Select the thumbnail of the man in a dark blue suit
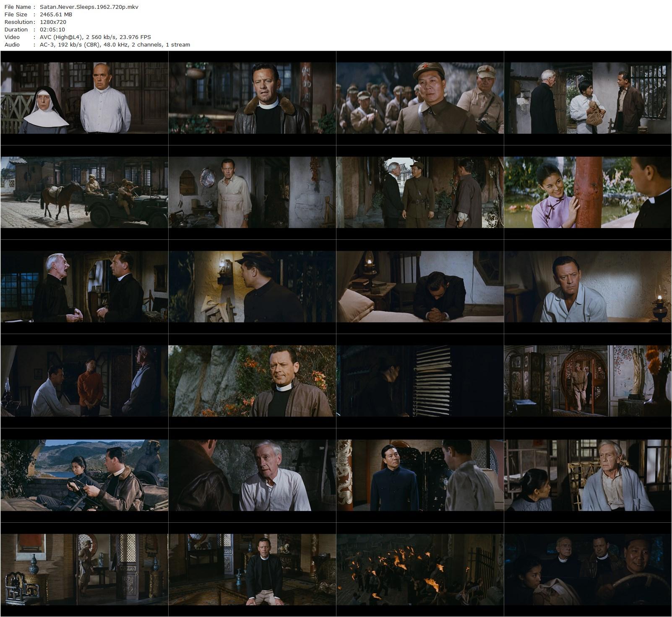This screenshot has height=617, width=672. click(420, 475)
